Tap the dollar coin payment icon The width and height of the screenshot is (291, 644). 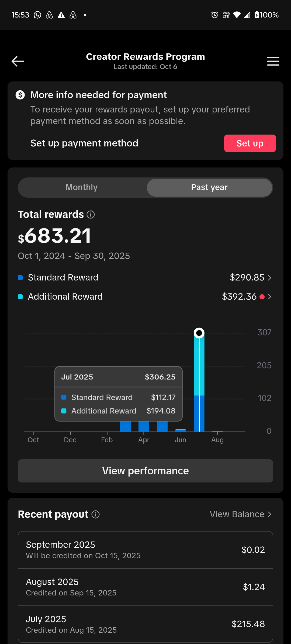pyautogui.click(x=20, y=95)
